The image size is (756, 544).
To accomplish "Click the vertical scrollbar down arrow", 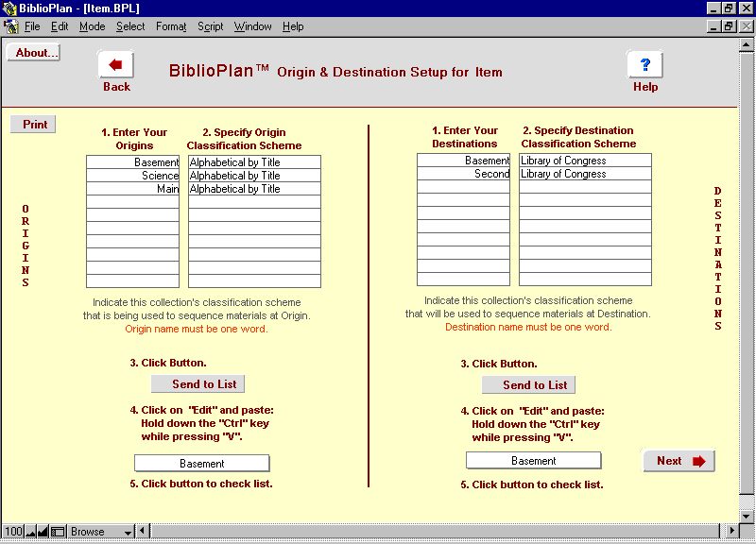I will click(x=747, y=516).
